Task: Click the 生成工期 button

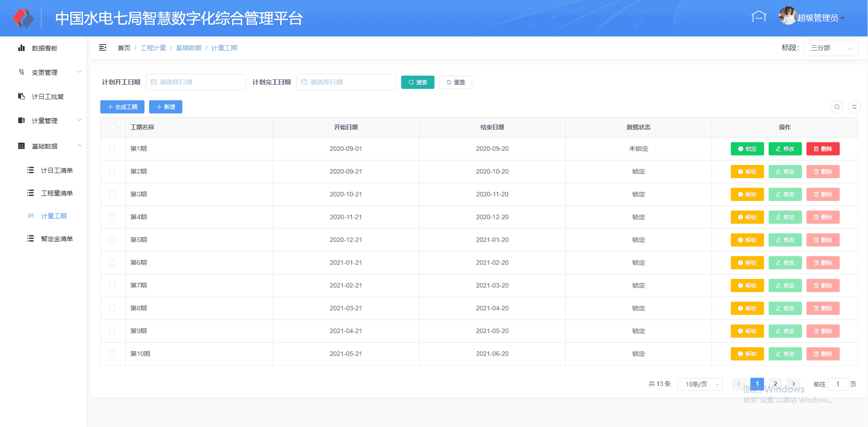Action: pos(122,107)
